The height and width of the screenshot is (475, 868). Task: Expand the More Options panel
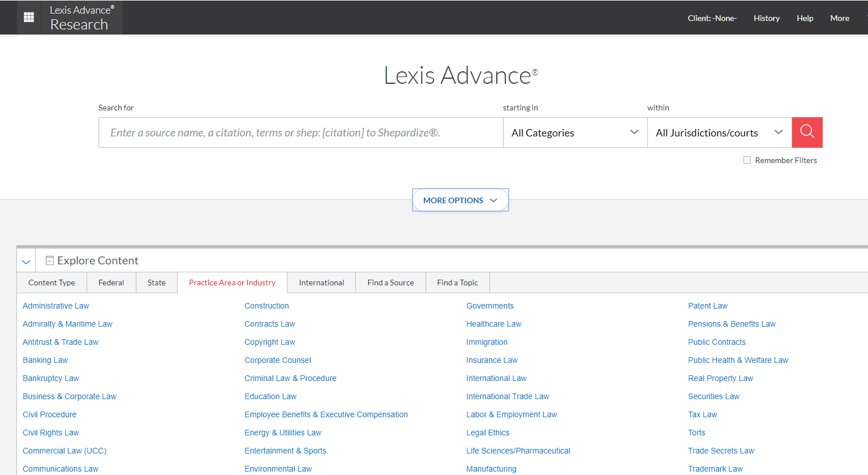(461, 200)
